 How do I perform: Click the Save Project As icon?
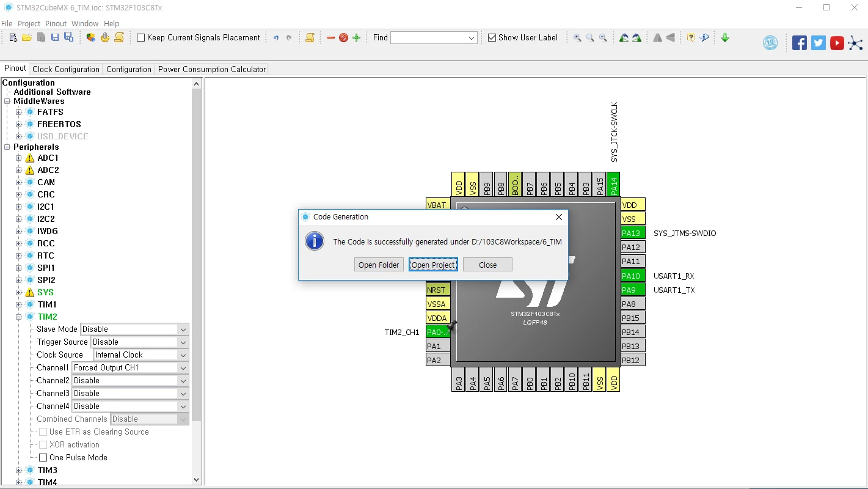pos(68,38)
